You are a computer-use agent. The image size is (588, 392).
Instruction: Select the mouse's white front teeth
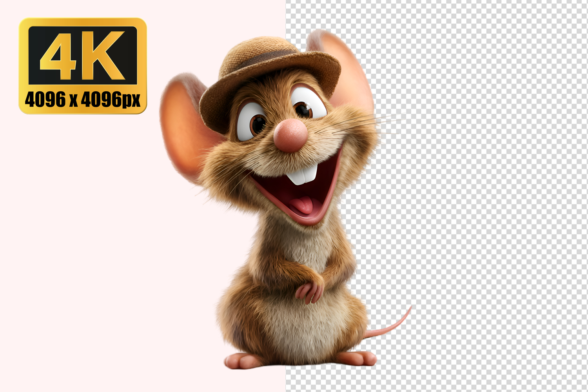coord(301,174)
